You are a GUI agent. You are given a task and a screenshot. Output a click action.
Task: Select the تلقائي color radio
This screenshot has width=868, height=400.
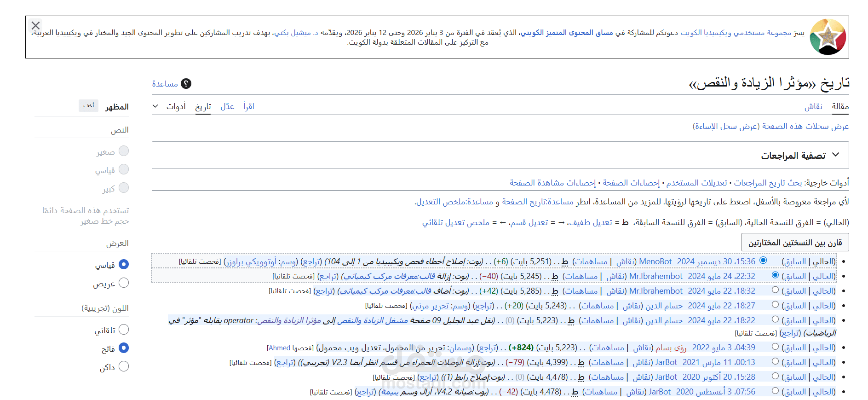[124, 330]
